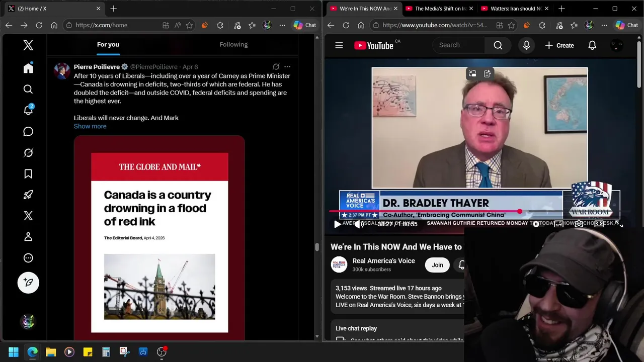Open X Notifications bell in sidebar
The image size is (644, 362).
(28, 110)
